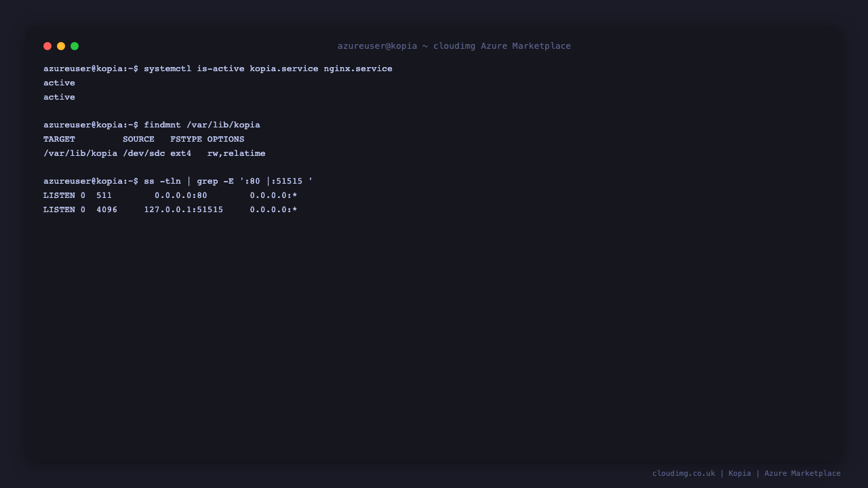Click the Kopia footer label
868x488 pixels.
click(740, 473)
